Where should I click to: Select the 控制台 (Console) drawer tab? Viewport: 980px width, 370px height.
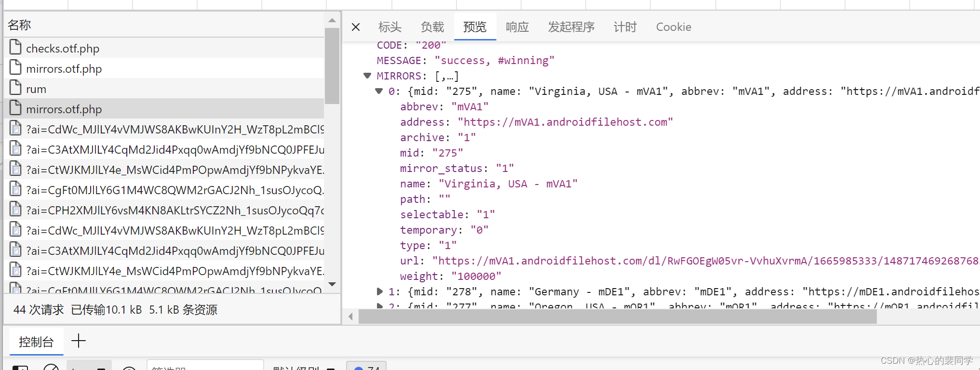pos(36,342)
